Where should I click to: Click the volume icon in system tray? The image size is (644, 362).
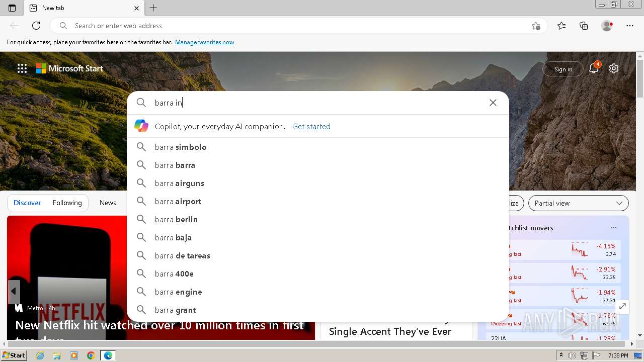coord(572,355)
